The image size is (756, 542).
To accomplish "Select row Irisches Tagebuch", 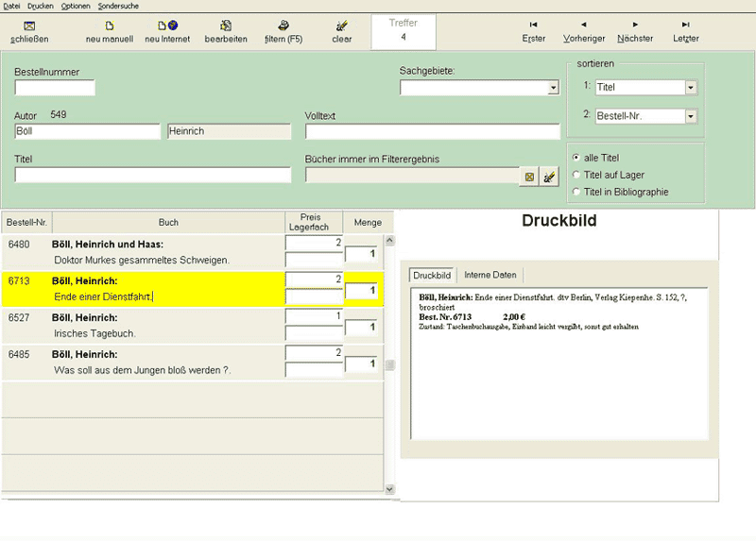I will pos(193,326).
